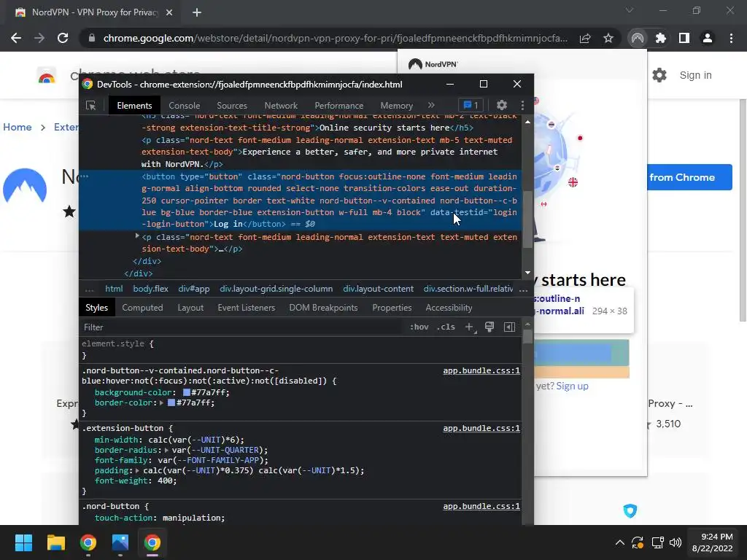Go back to previous page in Chrome
The image size is (747, 560).
[16, 38]
